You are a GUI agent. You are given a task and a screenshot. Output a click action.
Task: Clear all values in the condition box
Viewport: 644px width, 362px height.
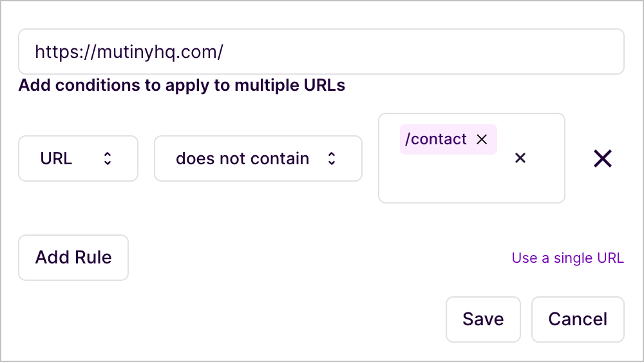coord(520,158)
